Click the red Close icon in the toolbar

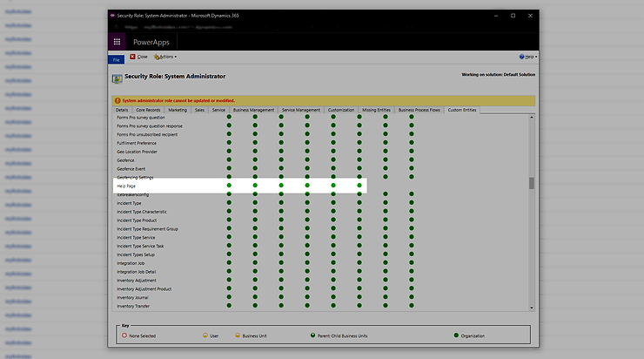click(132, 57)
